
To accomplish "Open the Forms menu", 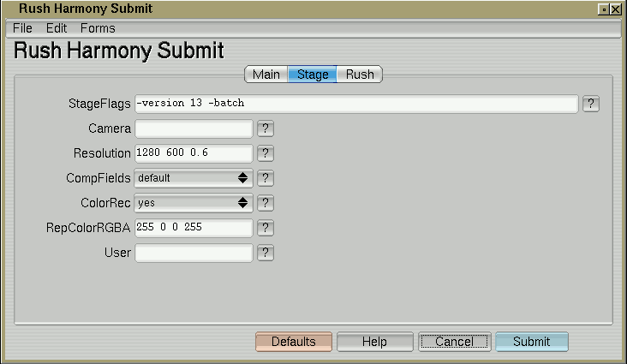I will pos(98,28).
